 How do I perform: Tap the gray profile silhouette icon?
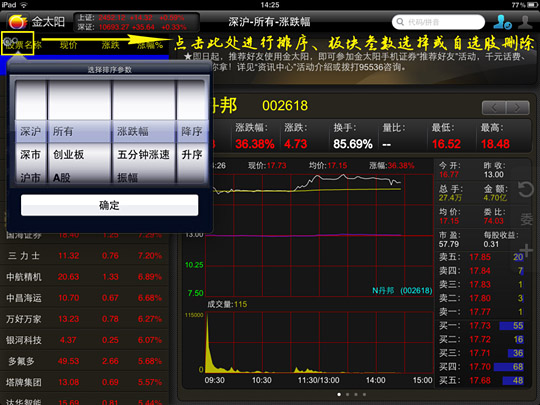click(x=525, y=22)
